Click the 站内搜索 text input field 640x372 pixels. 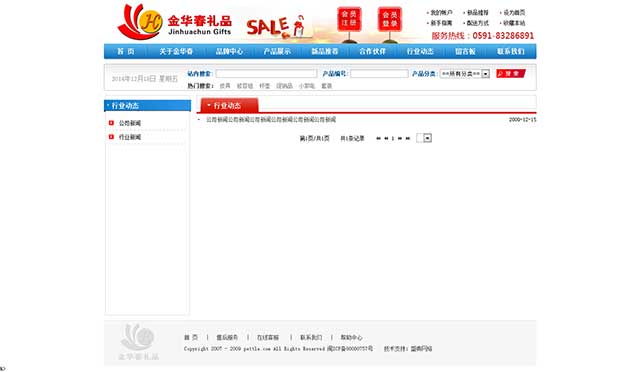[266, 74]
